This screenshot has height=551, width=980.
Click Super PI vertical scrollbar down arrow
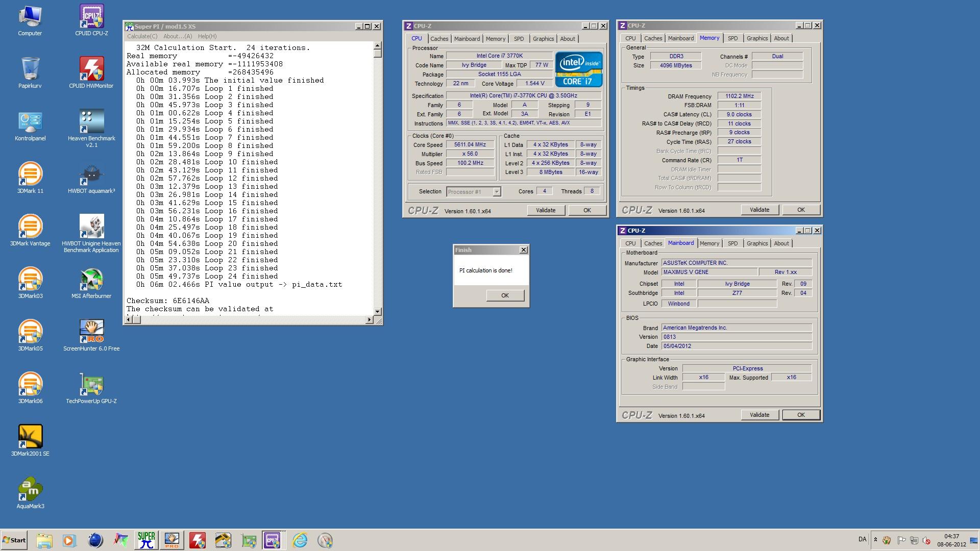pos(378,311)
